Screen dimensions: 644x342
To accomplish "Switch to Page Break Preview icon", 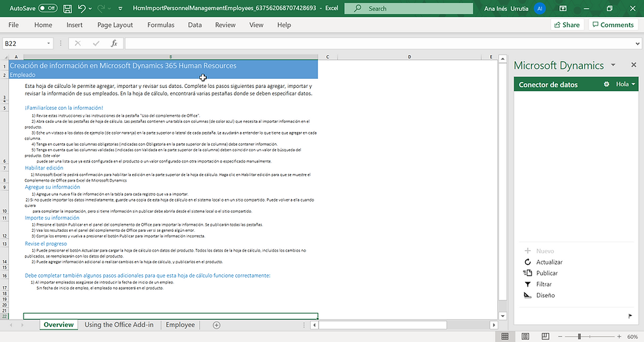I will [545, 336].
